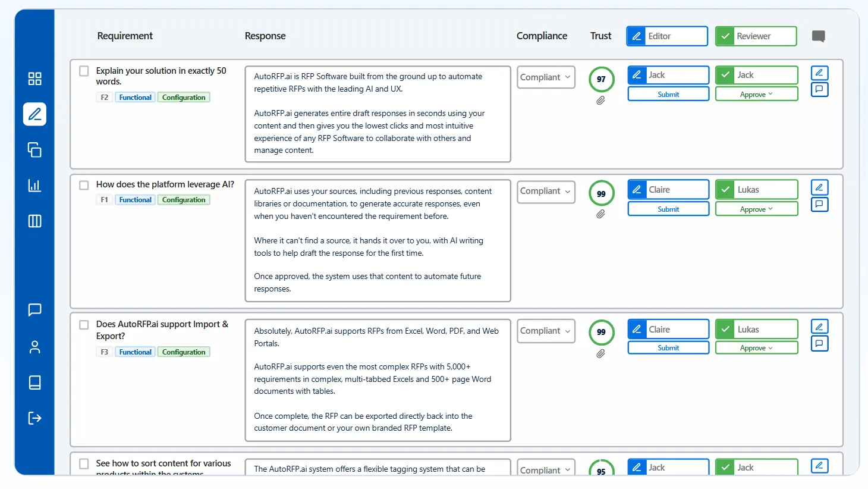868x489 pixels.
Task: Open the columns library icon in sidebar
Action: [34, 221]
